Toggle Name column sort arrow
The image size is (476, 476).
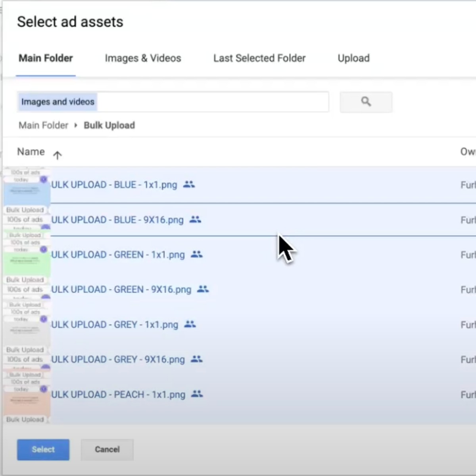point(58,155)
